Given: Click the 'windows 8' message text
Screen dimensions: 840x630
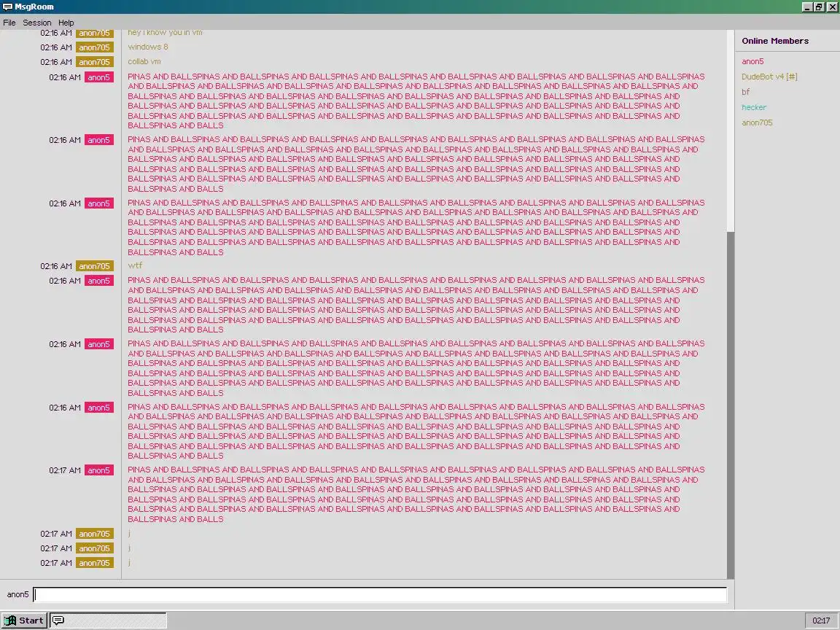Looking at the screenshot, I should pos(148,47).
